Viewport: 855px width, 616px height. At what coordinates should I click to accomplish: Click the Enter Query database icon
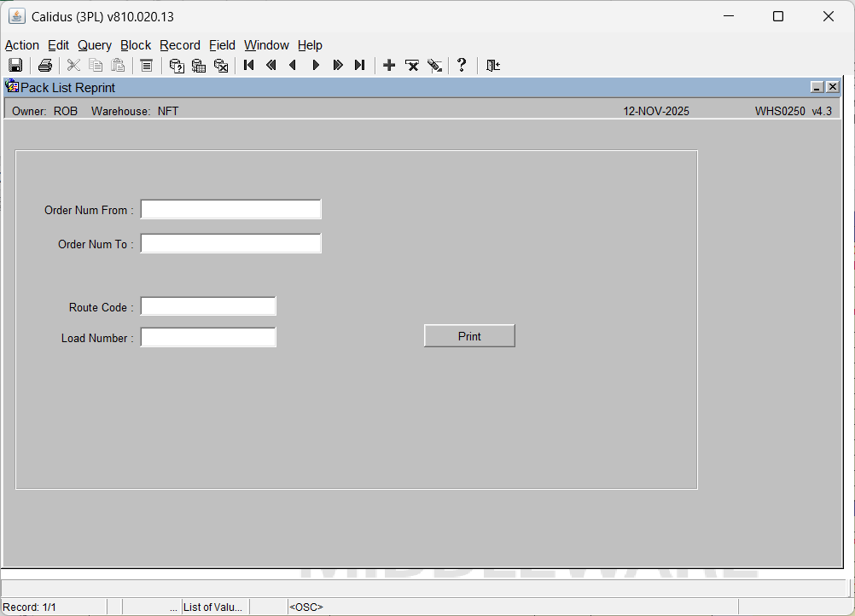[x=177, y=66]
